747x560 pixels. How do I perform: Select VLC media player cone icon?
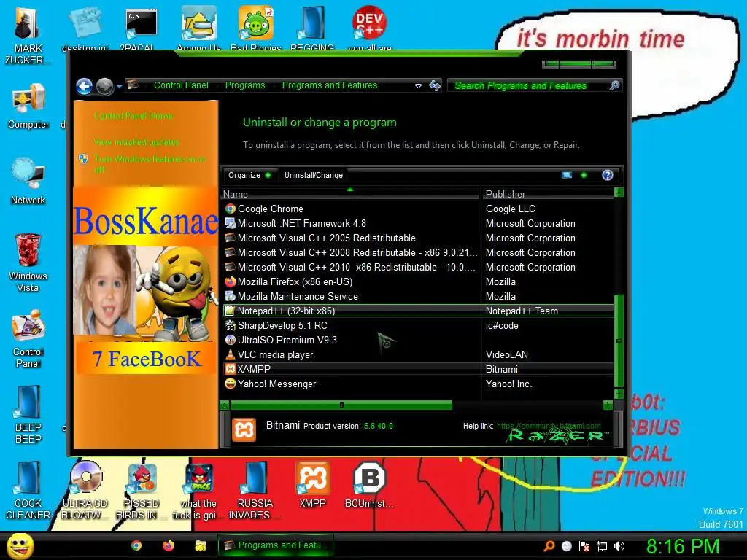click(x=230, y=355)
